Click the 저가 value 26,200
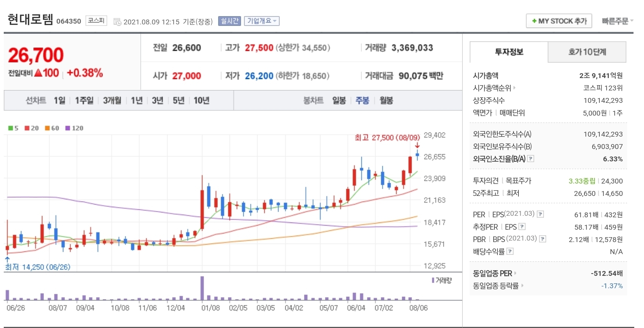The height and width of the screenshot is (328, 644). 259,76
